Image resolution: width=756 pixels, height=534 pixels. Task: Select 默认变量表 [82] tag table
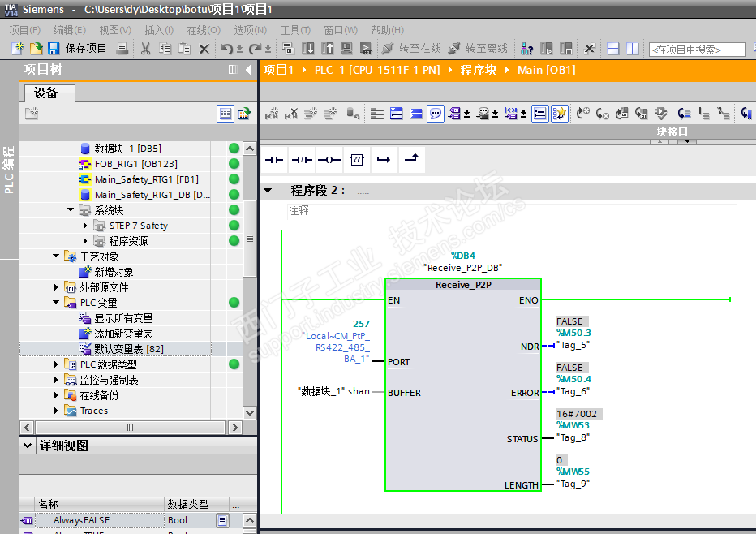click(129, 349)
